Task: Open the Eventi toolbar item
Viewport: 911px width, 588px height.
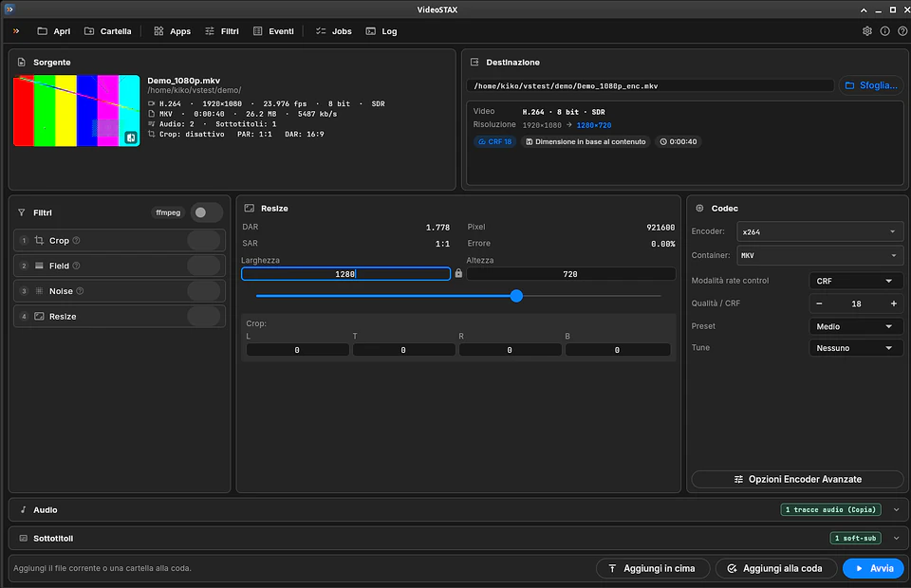Action: pos(273,31)
